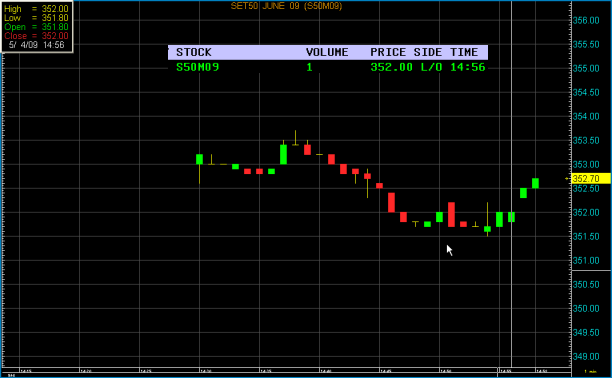
Task: Click the 349.00 price axis label
Action: (x=586, y=357)
